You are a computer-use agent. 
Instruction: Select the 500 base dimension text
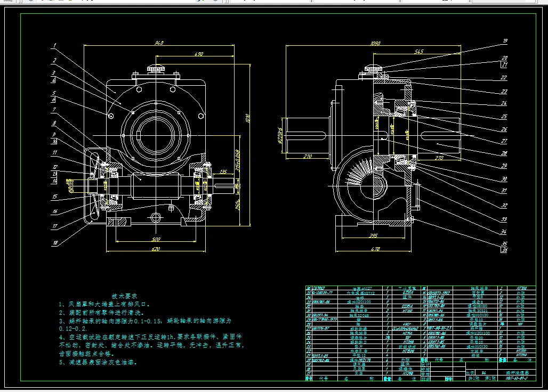point(156,239)
